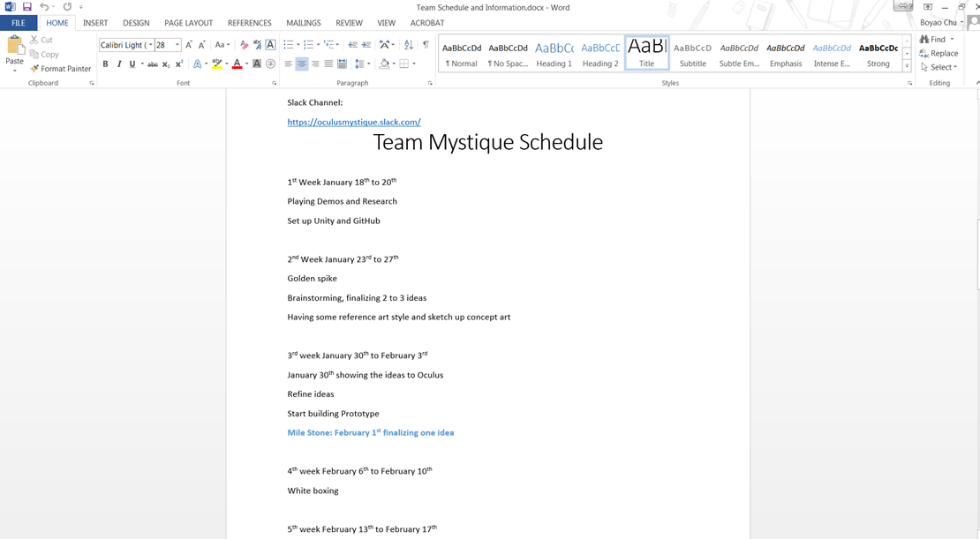
Task: Apply the Strong style
Action: (878, 54)
